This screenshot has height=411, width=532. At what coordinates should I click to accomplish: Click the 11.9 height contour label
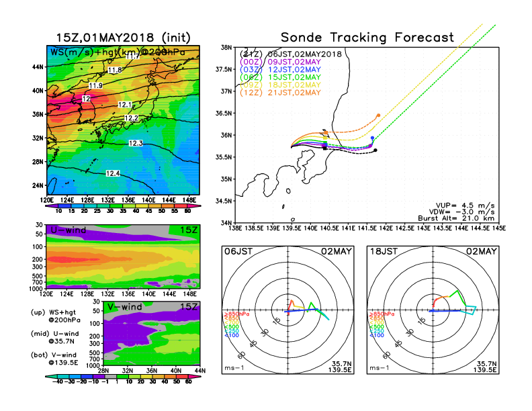click(x=95, y=85)
